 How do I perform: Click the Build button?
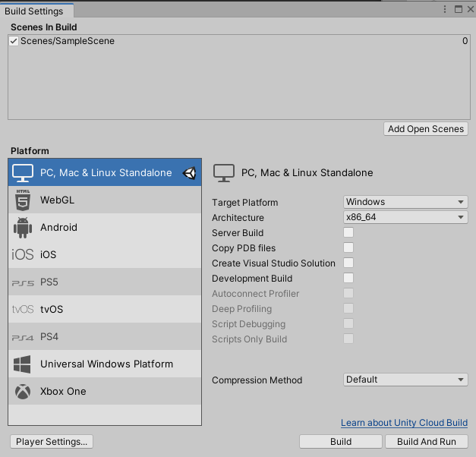click(341, 442)
